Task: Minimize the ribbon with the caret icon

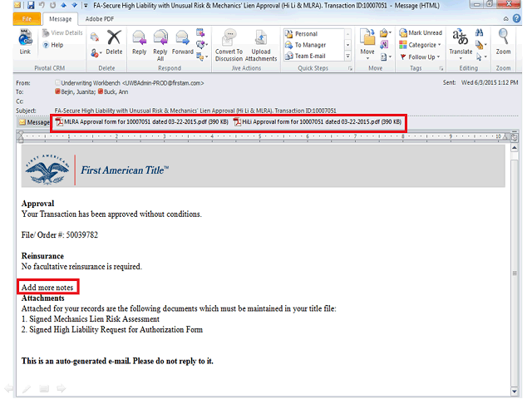Action: (x=505, y=19)
